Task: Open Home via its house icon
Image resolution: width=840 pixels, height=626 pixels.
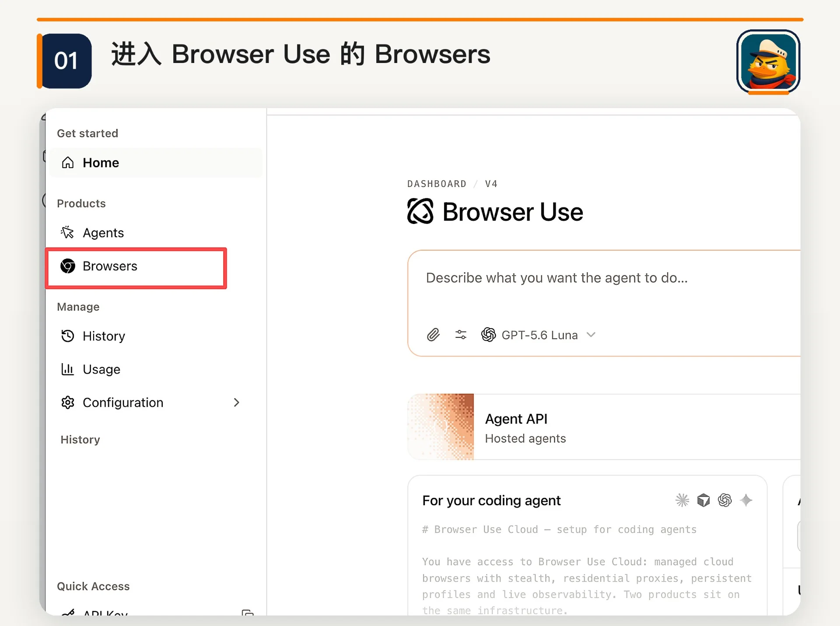Action: coord(68,163)
